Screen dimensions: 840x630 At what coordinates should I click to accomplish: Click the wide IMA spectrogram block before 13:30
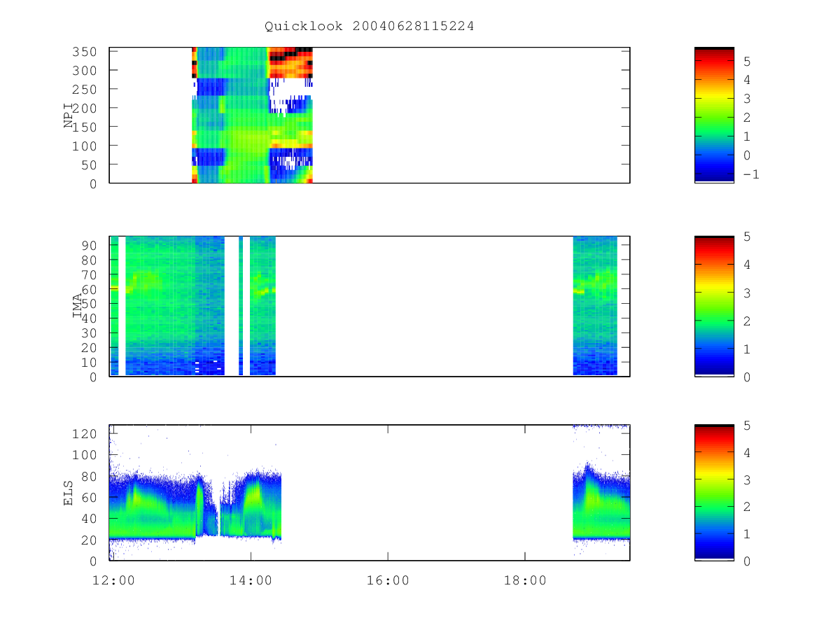175,306
